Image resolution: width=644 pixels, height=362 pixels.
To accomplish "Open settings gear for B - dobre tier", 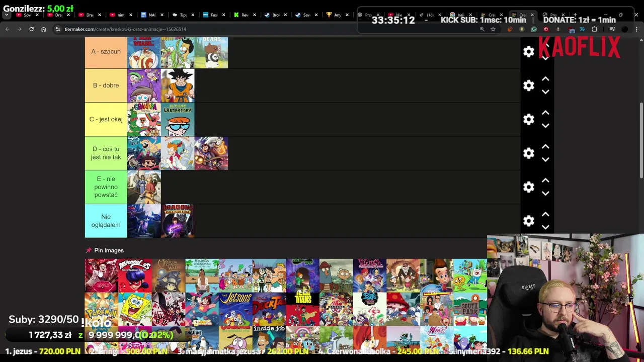I will [x=528, y=85].
